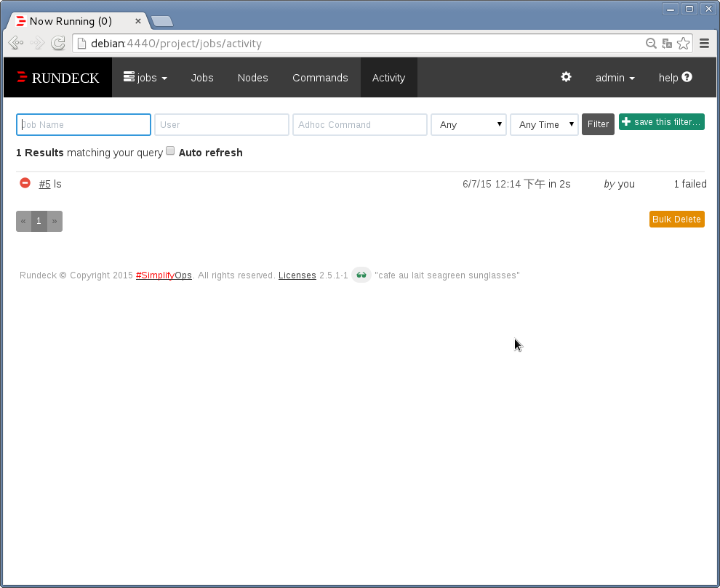This screenshot has height=588, width=720.
Task: Click the browser address bar URL
Action: [x=176, y=43]
